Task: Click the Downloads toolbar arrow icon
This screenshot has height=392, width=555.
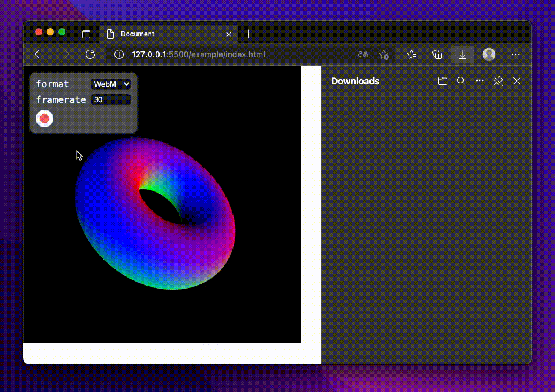Action: tap(462, 54)
